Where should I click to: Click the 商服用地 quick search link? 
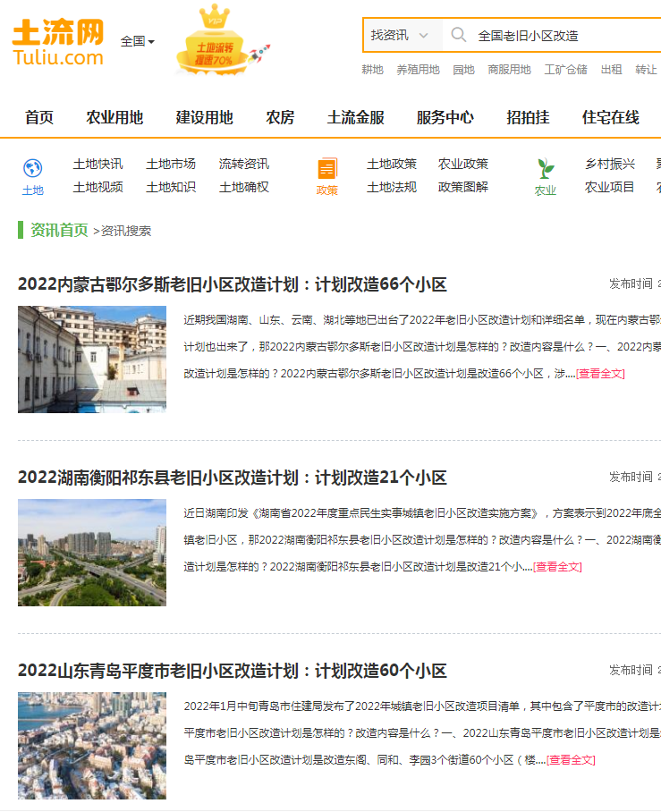pyautogui.click(x=509, y=70)
